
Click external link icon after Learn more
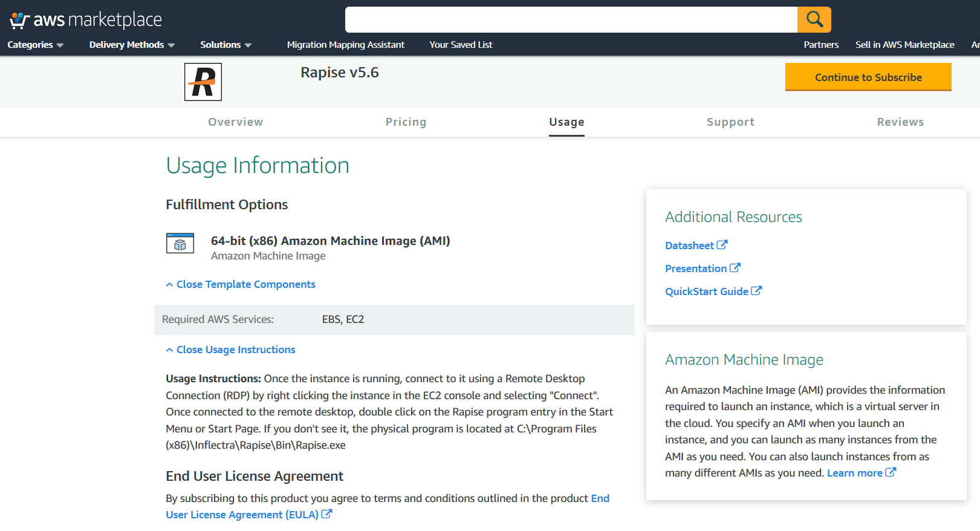click(x=891, y=472)
